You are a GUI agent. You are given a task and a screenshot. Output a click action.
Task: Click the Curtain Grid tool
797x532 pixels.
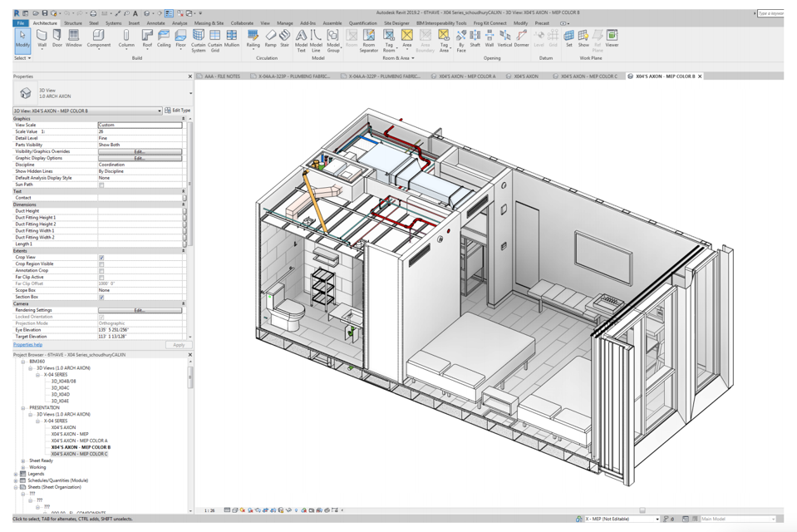click(215, 41)
